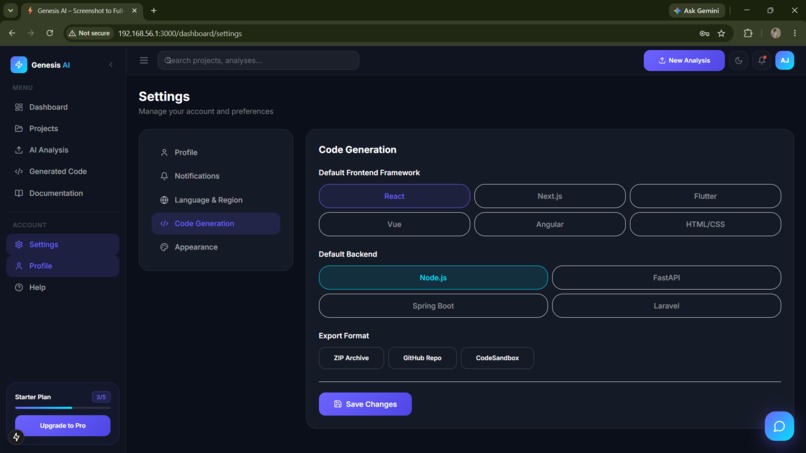Close the Genesis AI browser tab
806x453 pixels.
tap(134, 10)
